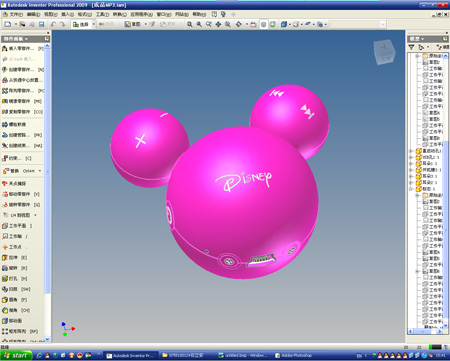Click the New document icon
Viewport: 450px width, 361px height.
point(8,24)
